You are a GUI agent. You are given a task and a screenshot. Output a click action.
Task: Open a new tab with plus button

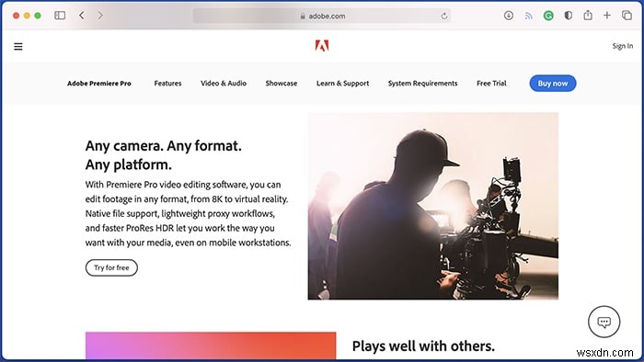(607, 16)
